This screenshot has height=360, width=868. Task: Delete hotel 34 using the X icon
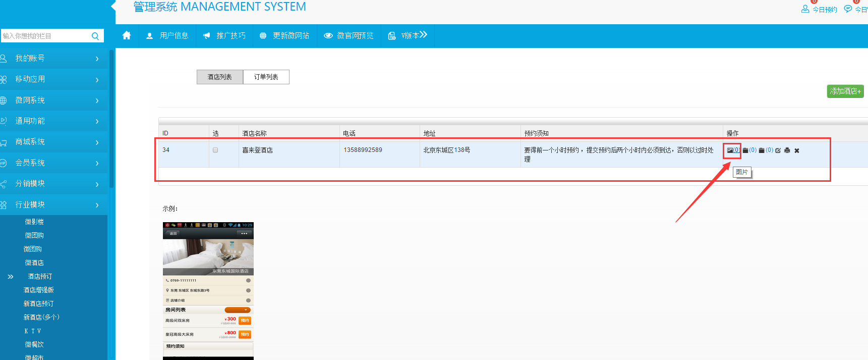tap(797, 150)
